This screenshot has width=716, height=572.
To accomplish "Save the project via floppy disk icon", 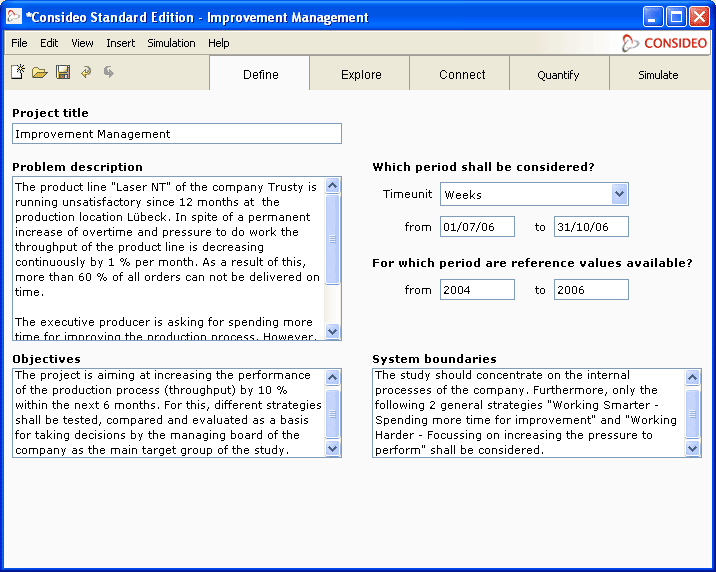I will pos(63,72).
